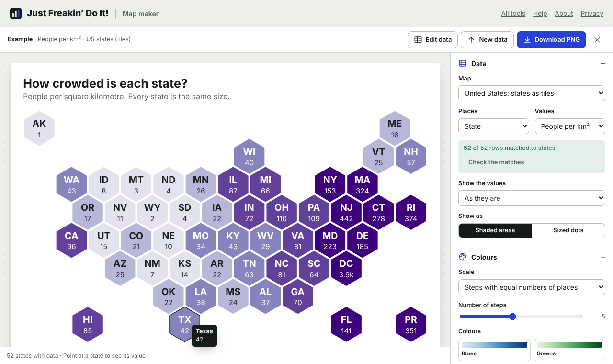Click the Hawaii HI hexagon tile
The image size is (613, 364).
(x=88, y=324)
